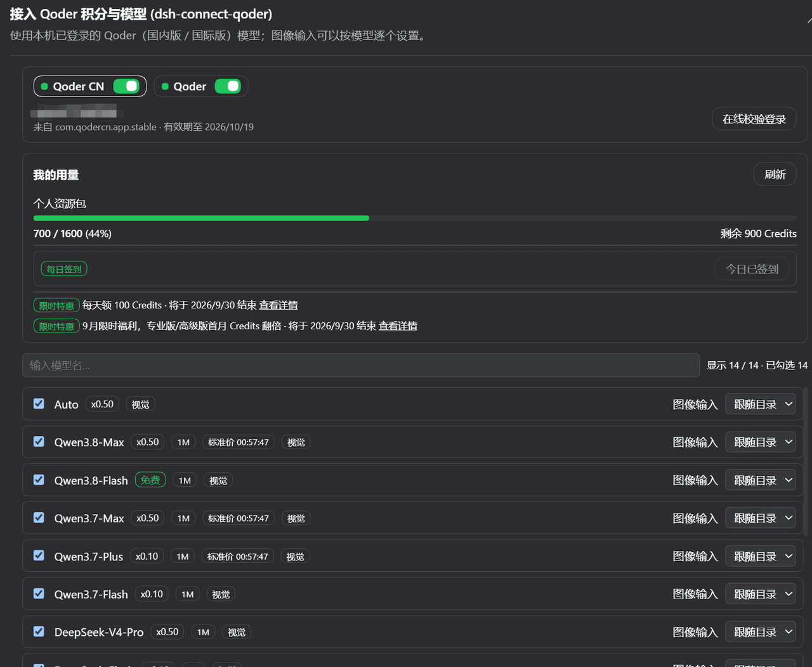Viewport: 812px width, 667px height.
Task: Click the 1M badge on DeepSeek-V4-Pro
Action: [203, 633]
